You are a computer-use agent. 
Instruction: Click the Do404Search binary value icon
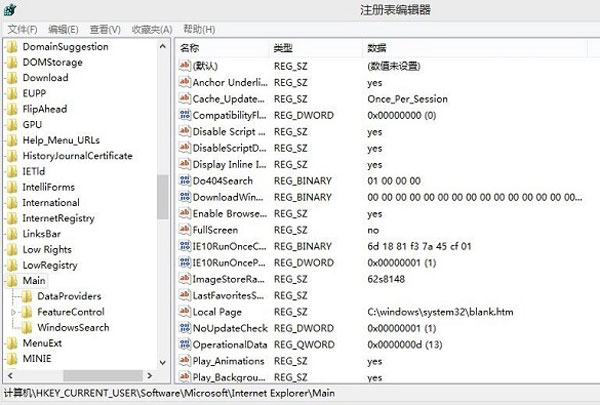coord(184,181)
